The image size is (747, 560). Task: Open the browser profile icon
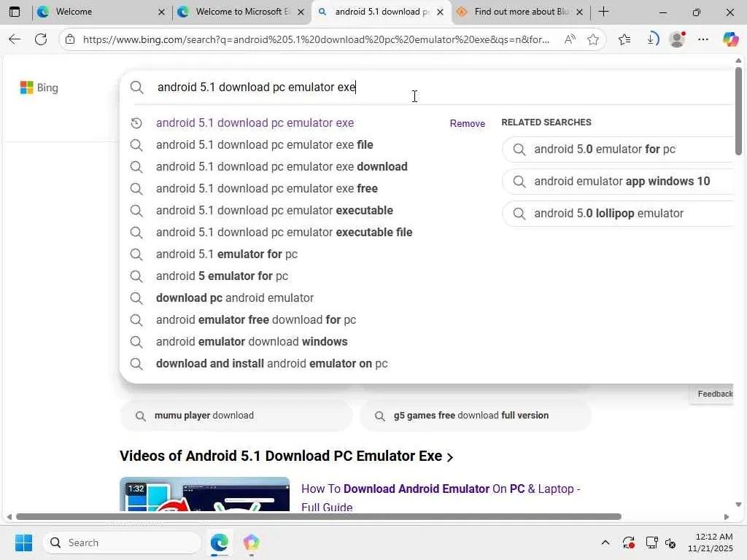tap(677, 39)
